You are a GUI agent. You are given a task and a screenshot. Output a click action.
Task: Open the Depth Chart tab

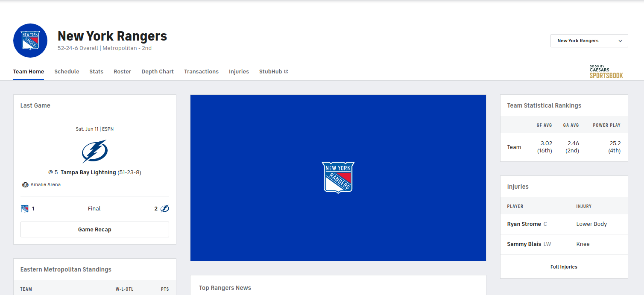pyautogui.click(x=158, y=72)
